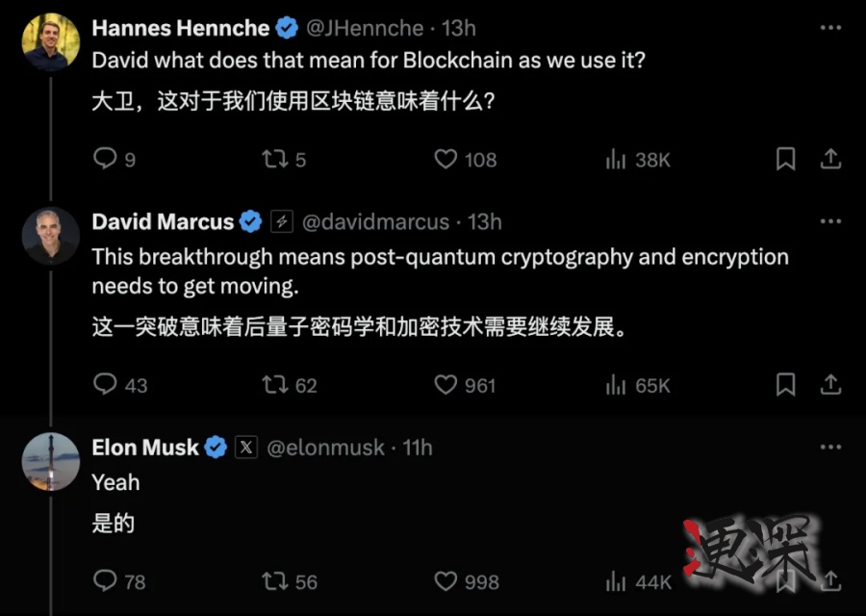Open the @davidmarcus handle link
Screen dimensions: 866x616
pos(375,222)
